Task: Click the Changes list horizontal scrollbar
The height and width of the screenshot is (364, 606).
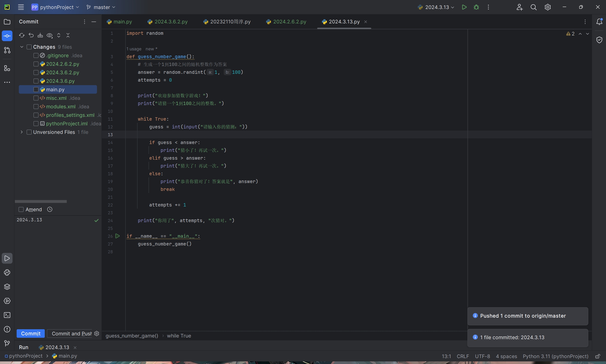Action: point(41,201)
